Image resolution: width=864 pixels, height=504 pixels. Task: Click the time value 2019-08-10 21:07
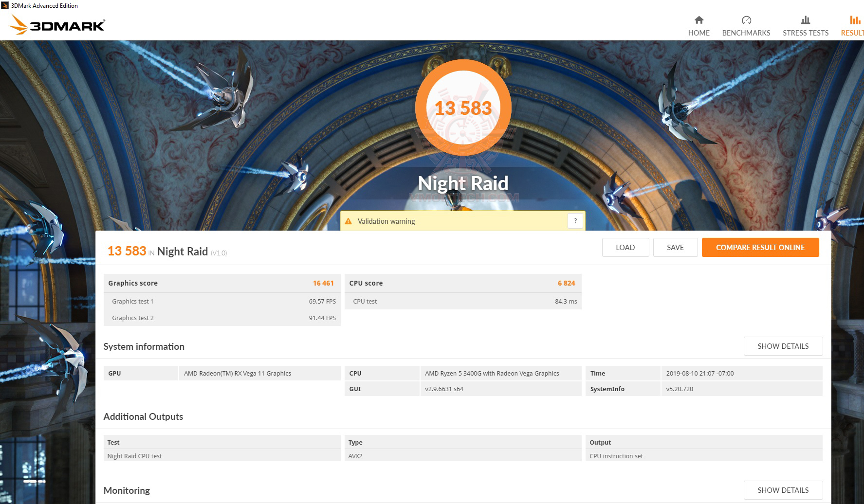pyautogui.click(x=700, y=374)
